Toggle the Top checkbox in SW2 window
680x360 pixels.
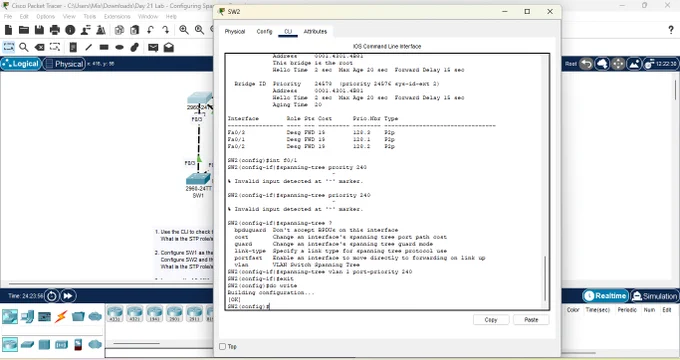point(222,346)
